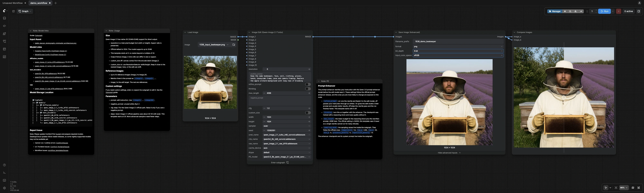This screenshot has width=644, height=193.
Task: Click the Fit View icon near the zoom level
Action: point(616,188)
